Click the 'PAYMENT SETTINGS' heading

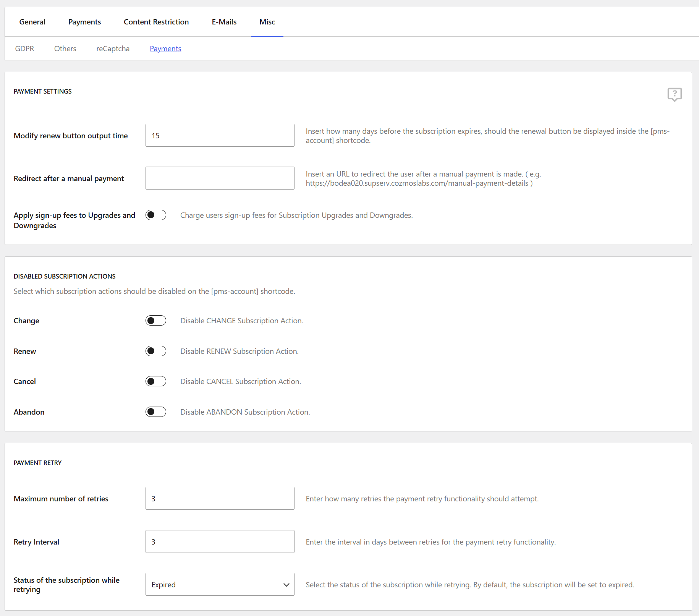(x=43, y=91)
